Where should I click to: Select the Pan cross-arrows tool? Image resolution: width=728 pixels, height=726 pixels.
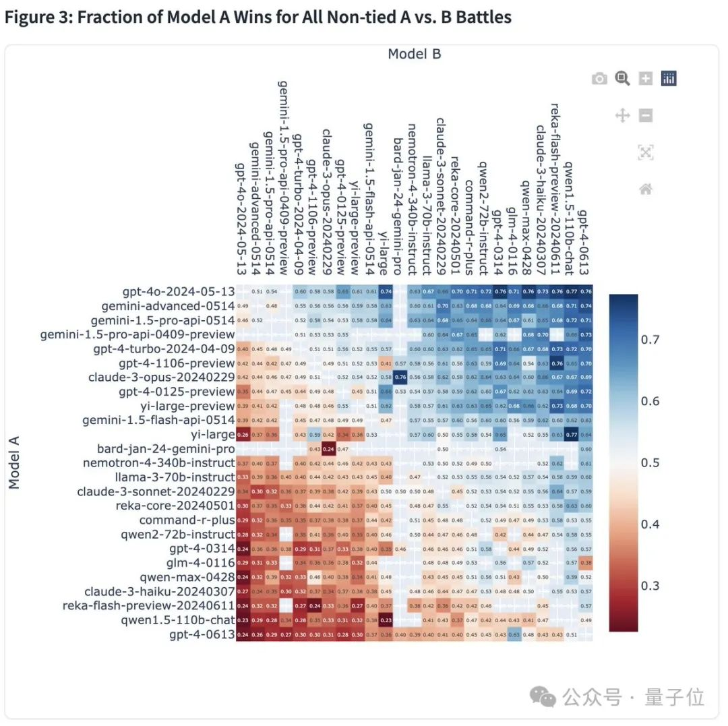623,115
